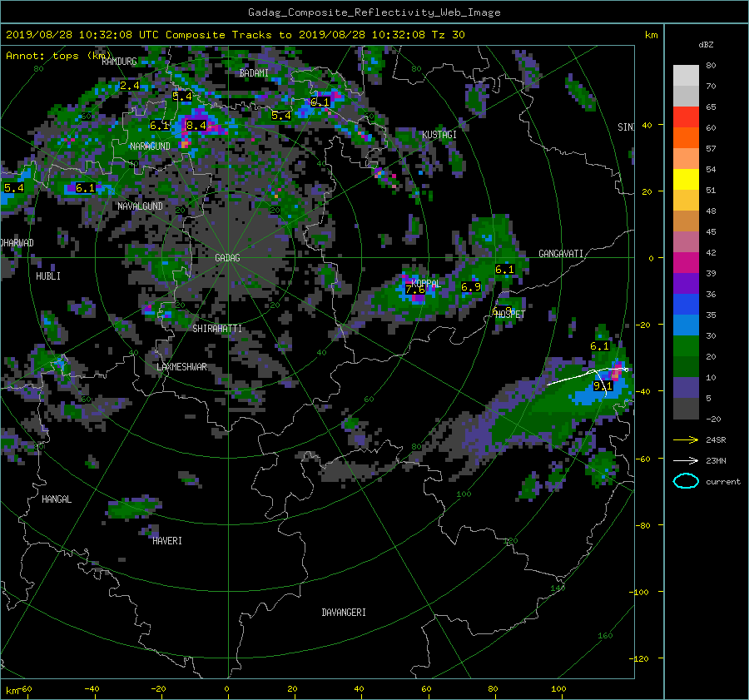Select the bright yellow 51-54 dBZ swatch
Image resolution: width=749 pixels, height=700 pixels.
pyautogui.click(x=686, y=180)
